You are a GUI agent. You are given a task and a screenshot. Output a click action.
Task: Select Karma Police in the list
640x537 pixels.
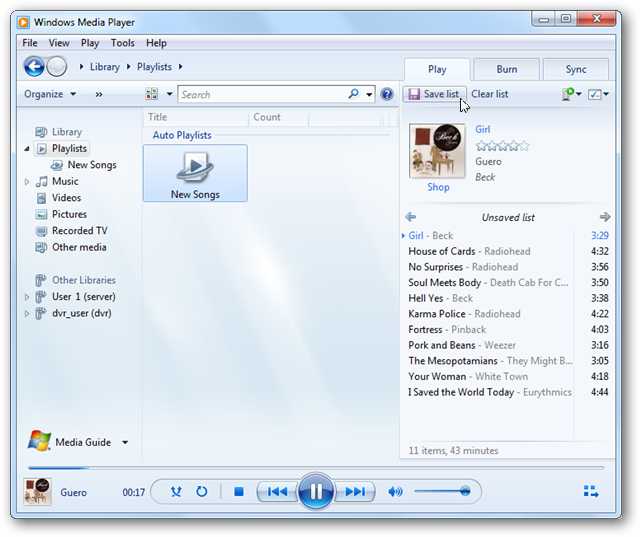508,314
